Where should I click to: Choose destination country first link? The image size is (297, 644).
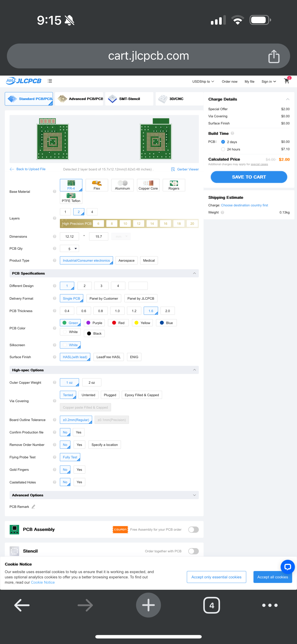245,205
